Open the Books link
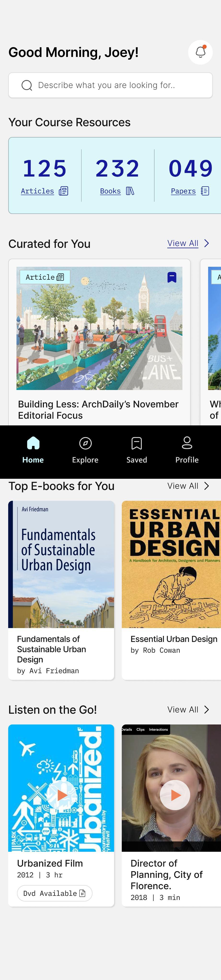This screenshot has width=221, height=980. click(110, 191)
